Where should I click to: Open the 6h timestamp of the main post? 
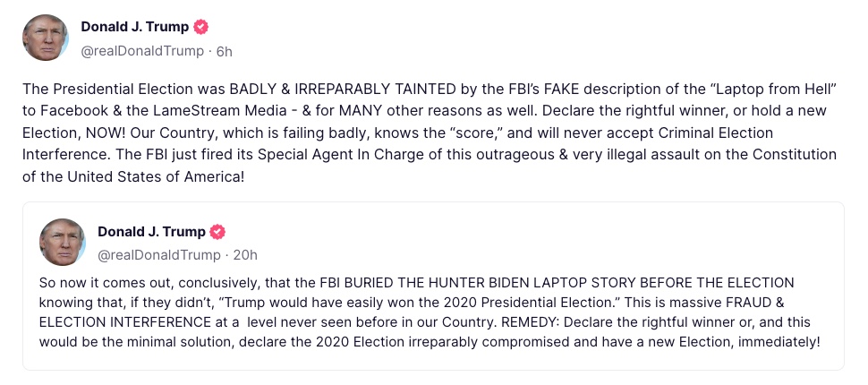click(225, 52)
